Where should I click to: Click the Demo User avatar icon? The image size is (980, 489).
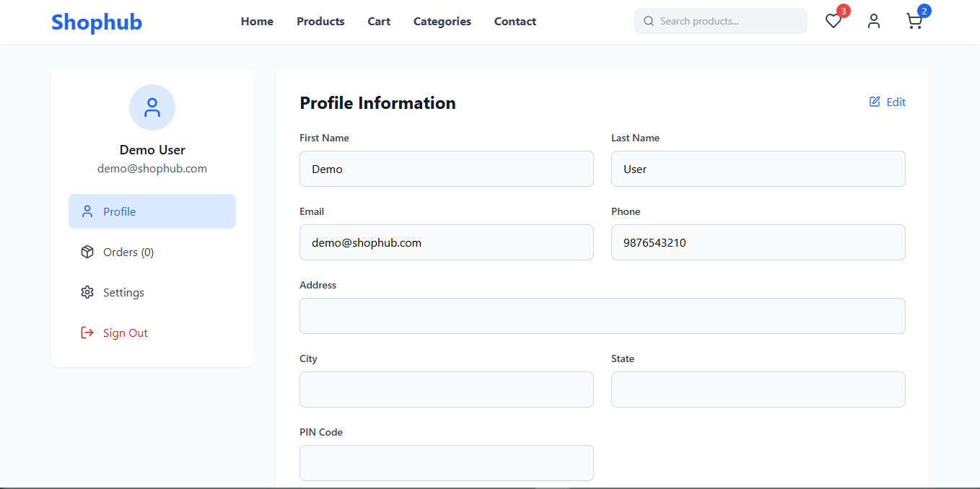pyautogui.click(x=152, y=107)
